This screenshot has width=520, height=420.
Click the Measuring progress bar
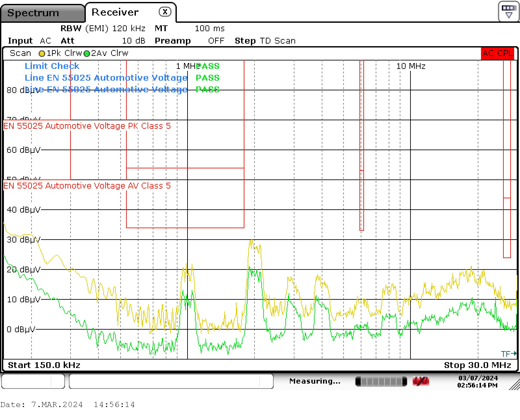coord(380,381)
